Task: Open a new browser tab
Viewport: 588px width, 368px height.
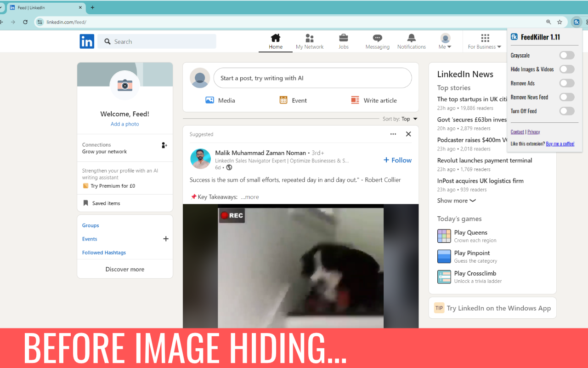Action: 92,7
